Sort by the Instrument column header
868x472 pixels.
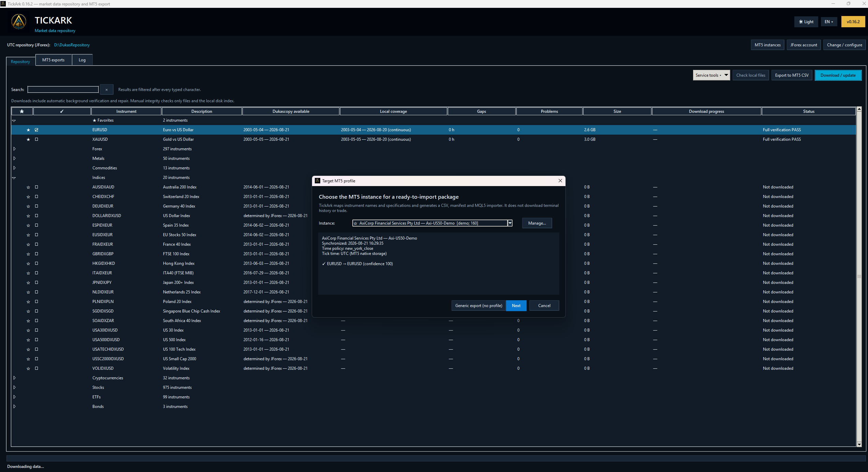tap(126, 111)
